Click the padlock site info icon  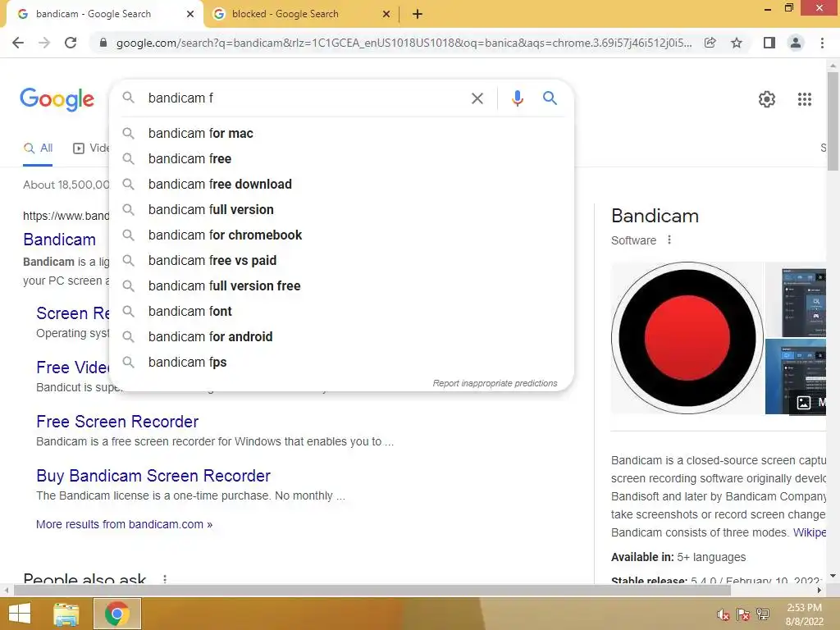tap(103, 43)
